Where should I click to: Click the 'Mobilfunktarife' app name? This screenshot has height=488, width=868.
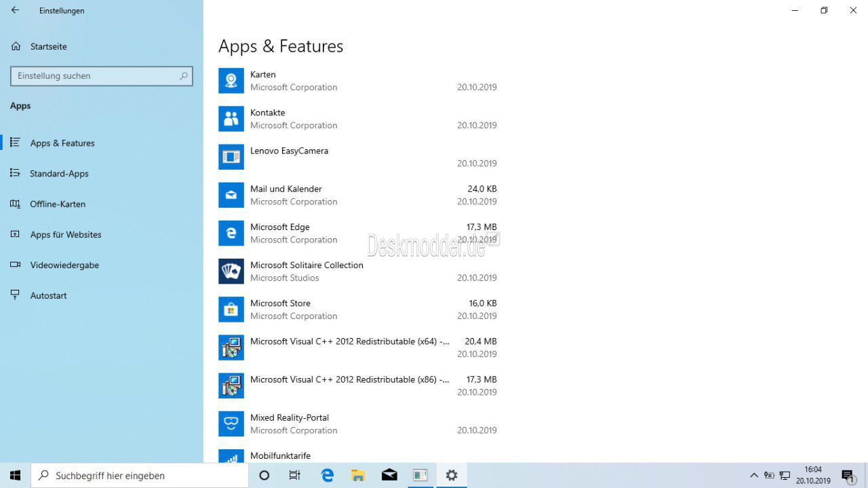point(280,455)
